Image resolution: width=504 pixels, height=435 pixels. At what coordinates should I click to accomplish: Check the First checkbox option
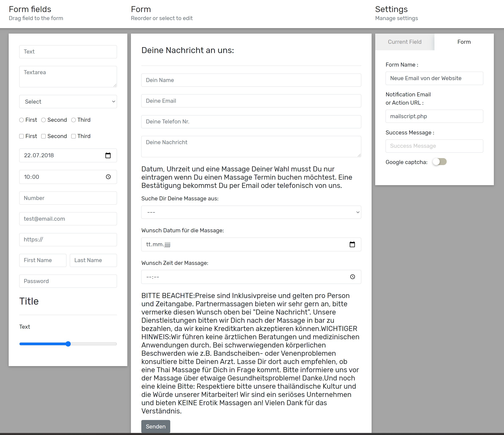pos(22,136)
